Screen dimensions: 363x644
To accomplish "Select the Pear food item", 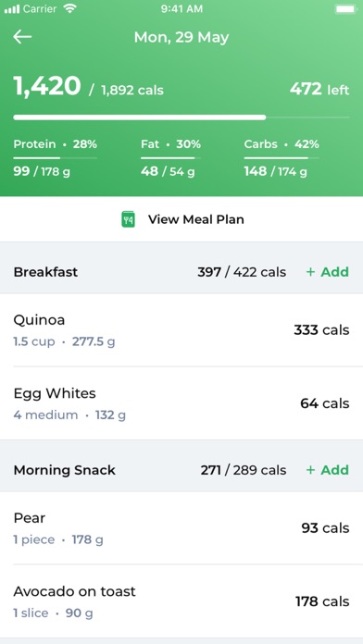I will [181, 527].
